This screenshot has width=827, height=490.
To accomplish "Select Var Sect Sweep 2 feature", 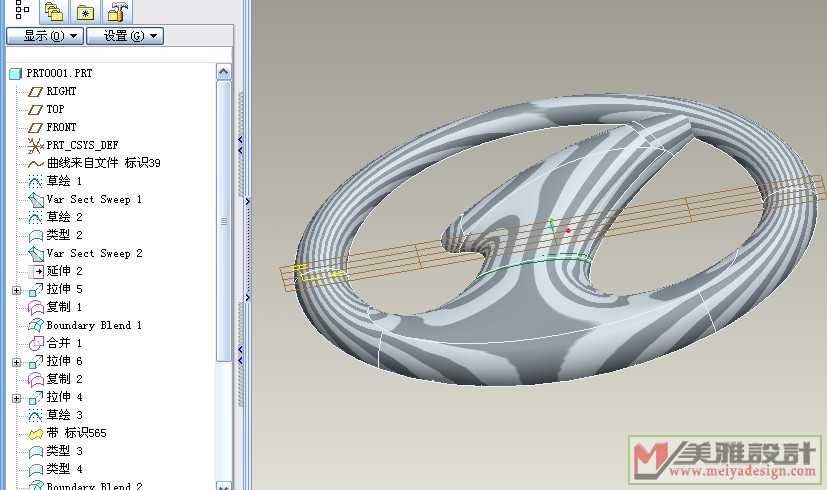I will coord(94,253).
